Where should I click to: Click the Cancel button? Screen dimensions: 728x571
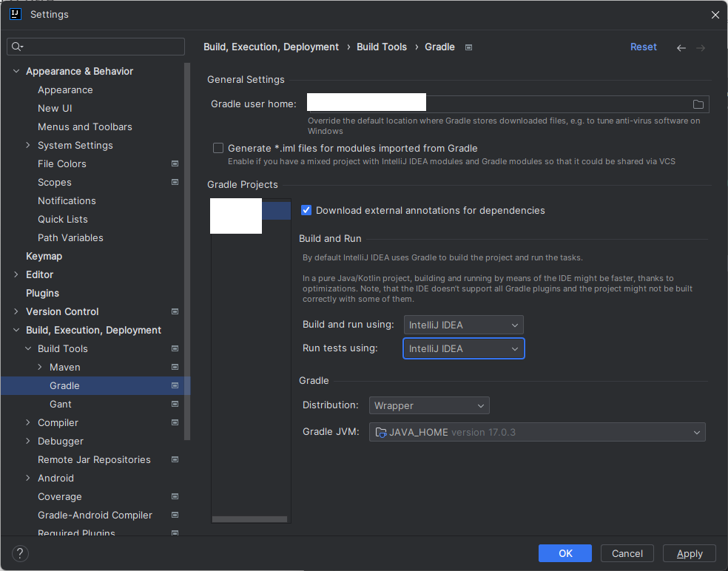click(x=627, y=553)
